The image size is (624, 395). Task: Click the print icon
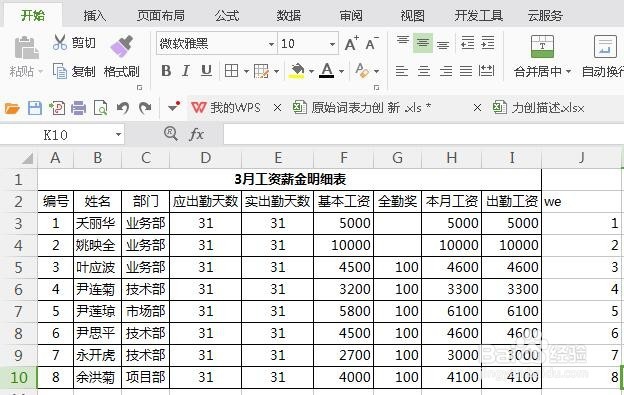pos(78,108)
